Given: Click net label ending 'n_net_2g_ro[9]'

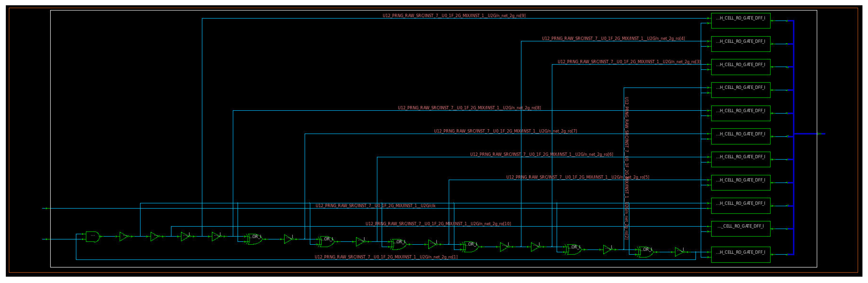Looking at the screenshot, I should [454, 16].
